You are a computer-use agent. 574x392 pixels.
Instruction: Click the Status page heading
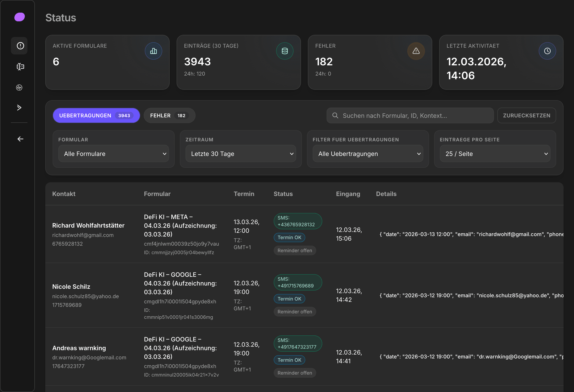[61, 18]
